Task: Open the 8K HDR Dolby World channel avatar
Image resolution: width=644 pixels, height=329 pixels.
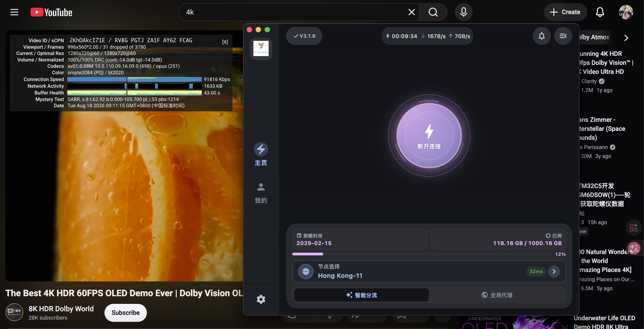Action: click(x=14, y=312)
